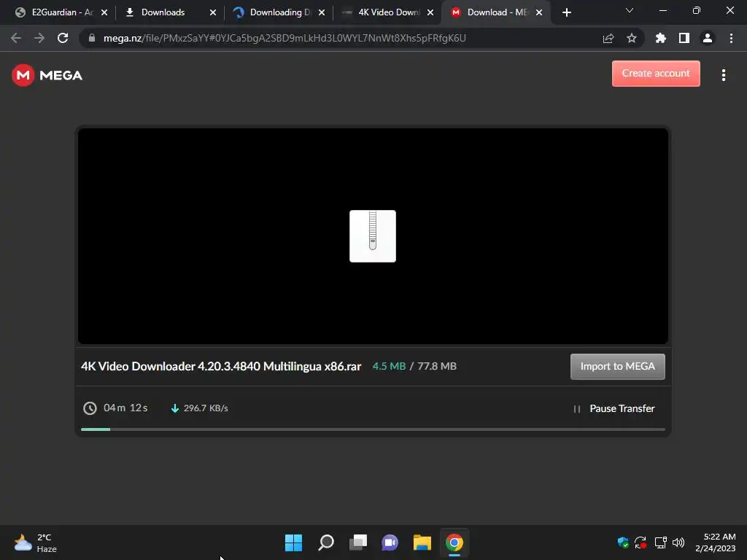Screen dimensions: 747x560
Task: Click the MEGA logo in the page header
Action: [x=47, y=75]
